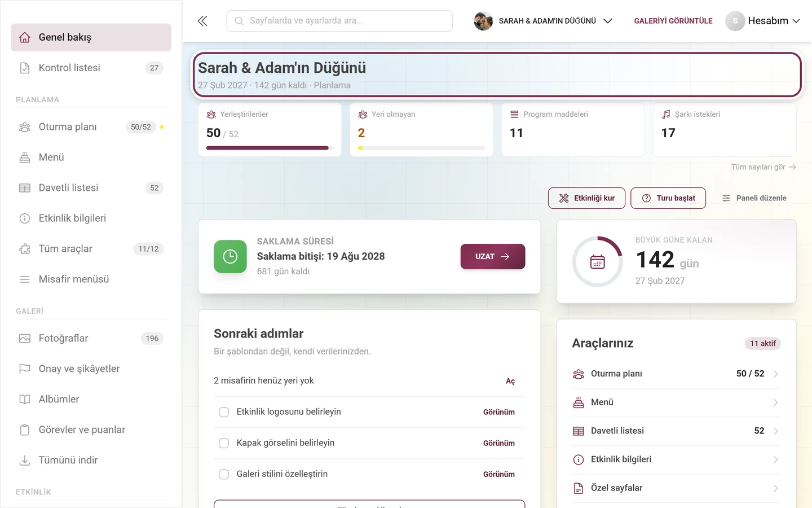Open the Özel sayfalar chevron under Araçlarınız

[776, 488]
